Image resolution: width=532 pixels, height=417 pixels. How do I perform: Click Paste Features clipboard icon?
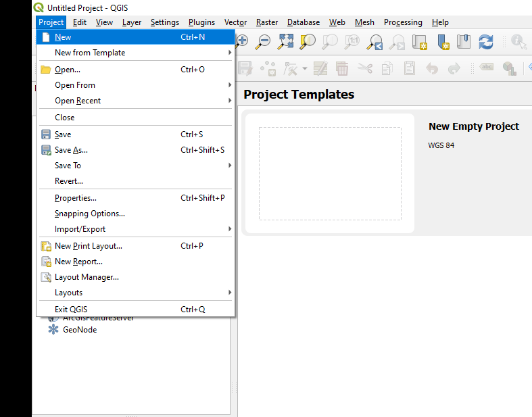click(x=410, y=68)
